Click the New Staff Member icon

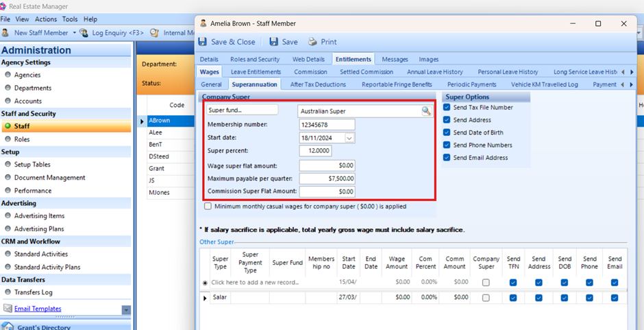tap(5, 33)
